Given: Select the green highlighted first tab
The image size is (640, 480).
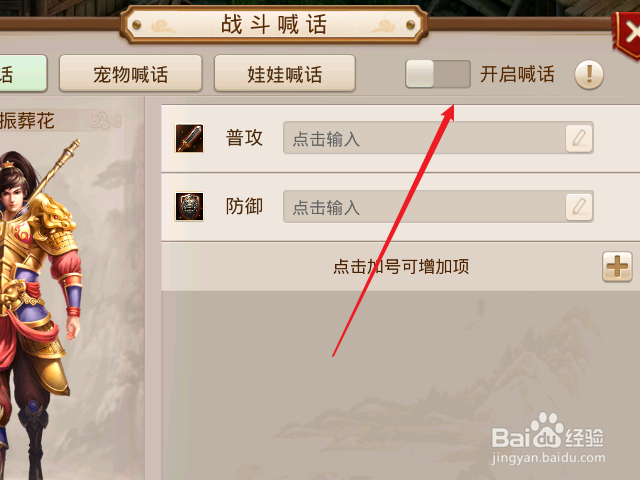Looking at the screenshot, I should pos(23,74).
